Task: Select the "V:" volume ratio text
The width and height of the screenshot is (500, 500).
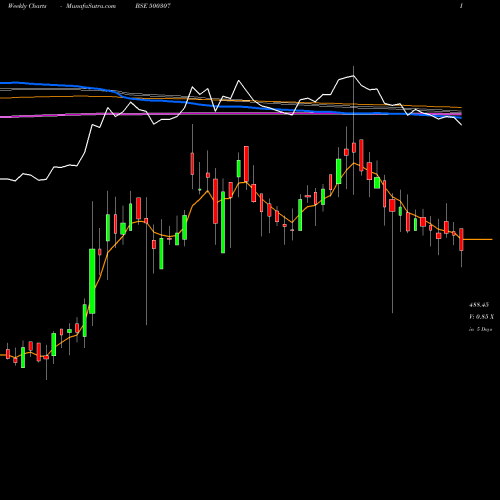Action: tap(481, 317)
